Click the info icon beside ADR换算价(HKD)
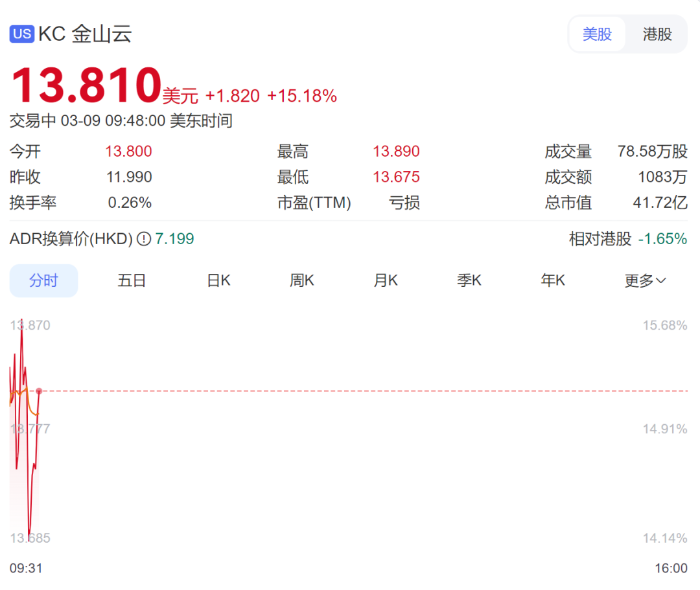Image resolution: width=700 pixels, height=590 pixels. tap(144, 239)
